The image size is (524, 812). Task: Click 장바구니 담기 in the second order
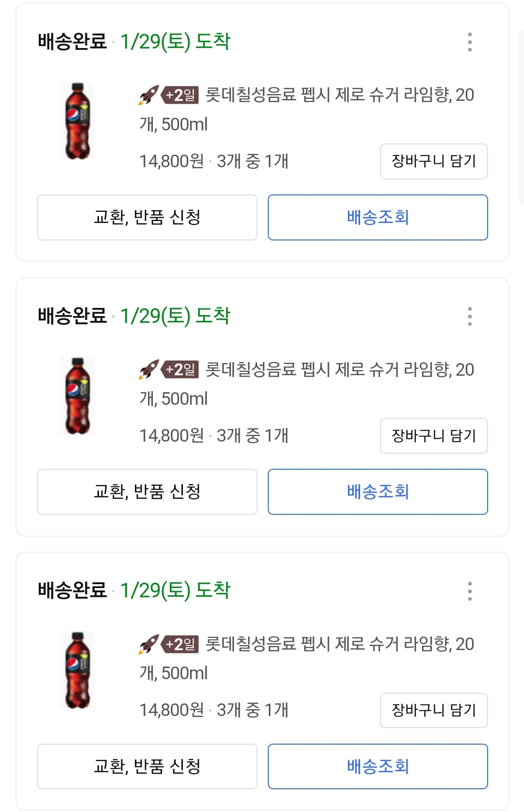pyautogui.click(x=434, y=436)
